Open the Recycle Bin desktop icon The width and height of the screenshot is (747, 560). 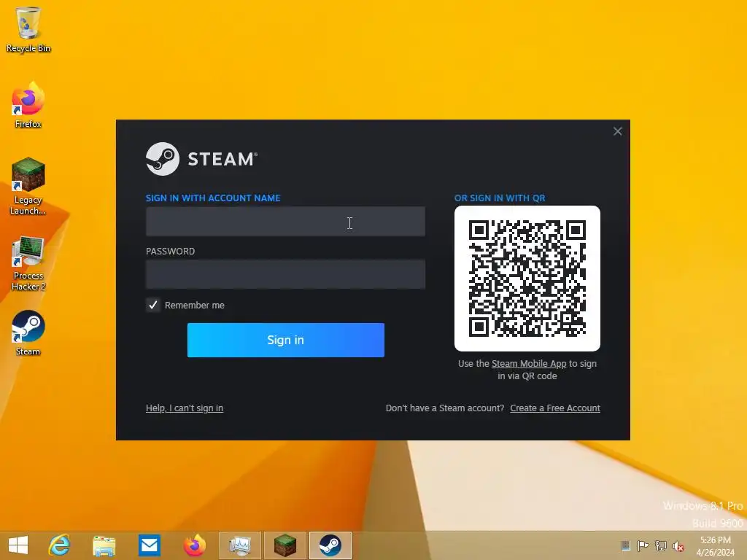[28, 29]
